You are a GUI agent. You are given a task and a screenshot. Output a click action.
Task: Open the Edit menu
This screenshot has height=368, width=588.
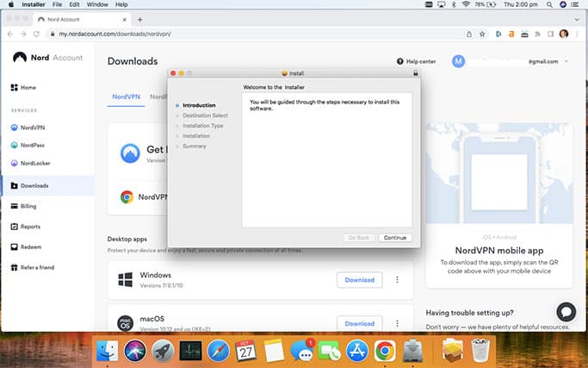click(74, 4)
